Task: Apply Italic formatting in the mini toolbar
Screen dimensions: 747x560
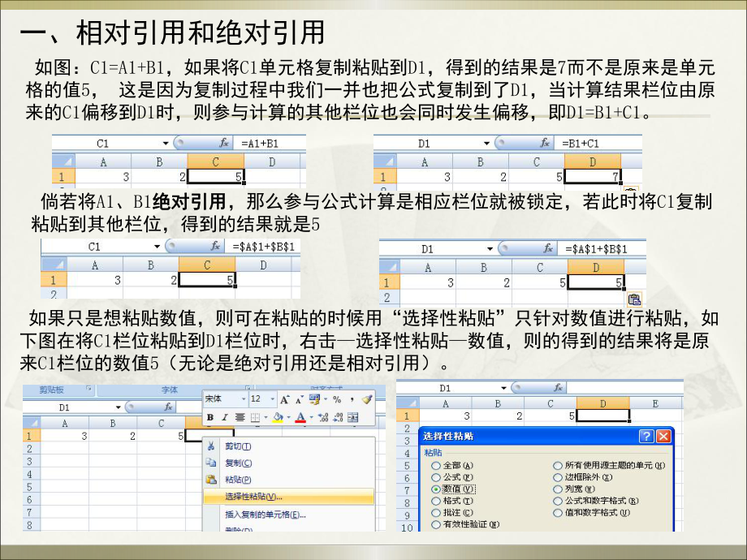Action: click(x=224, y=417)
